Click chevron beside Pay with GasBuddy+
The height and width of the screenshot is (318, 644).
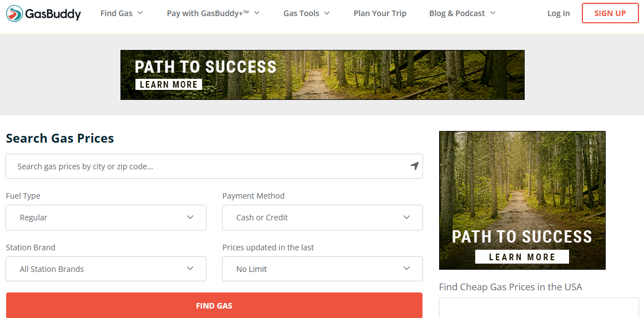[256, 13]
